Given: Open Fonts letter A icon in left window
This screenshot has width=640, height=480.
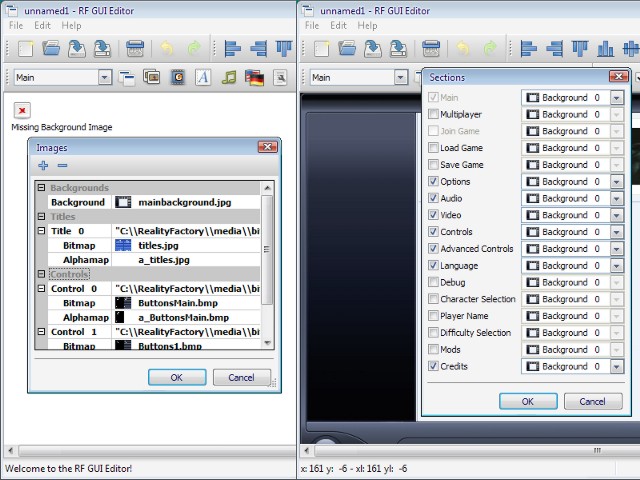Looking at the screenshot, I should [x=203, y=77].
